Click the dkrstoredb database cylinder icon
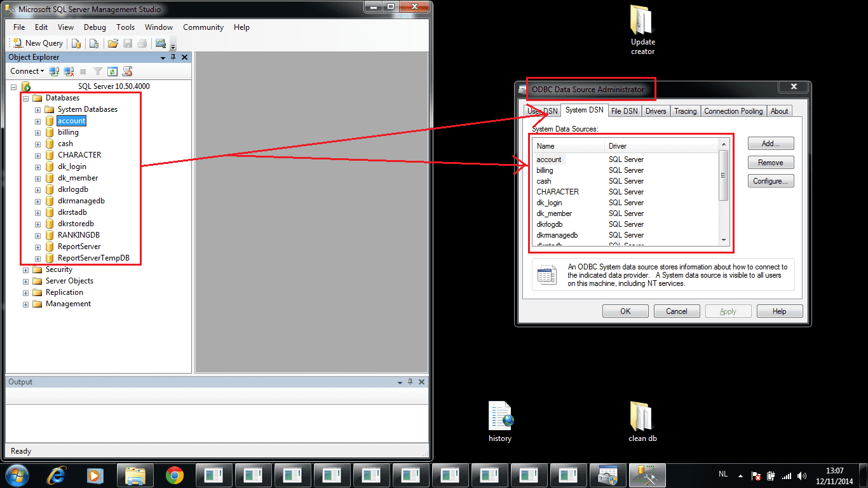 50,224
